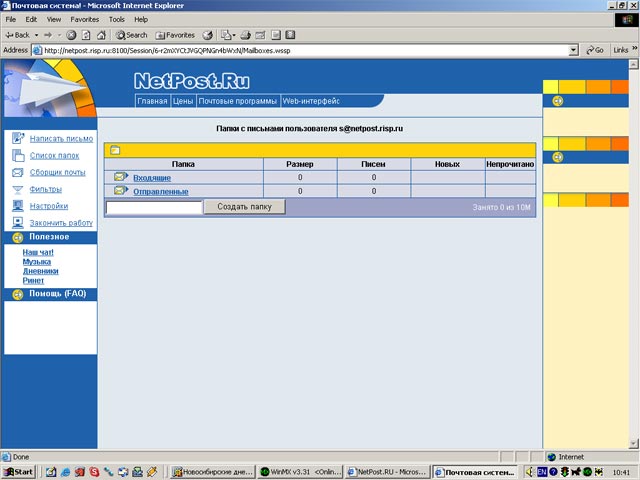Click the Go button
The width and height of the screenshot is (640, 480).
(595, 50)
